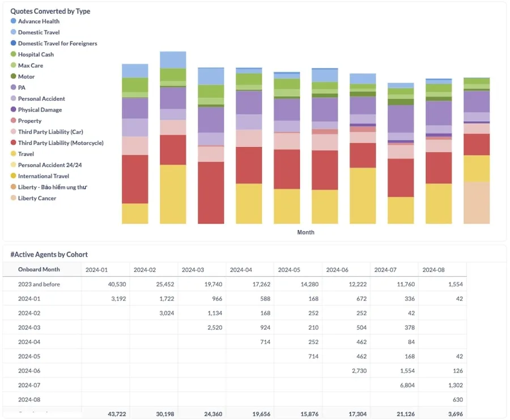
Task: Click International Travel legend label
Action: [44, 175]
